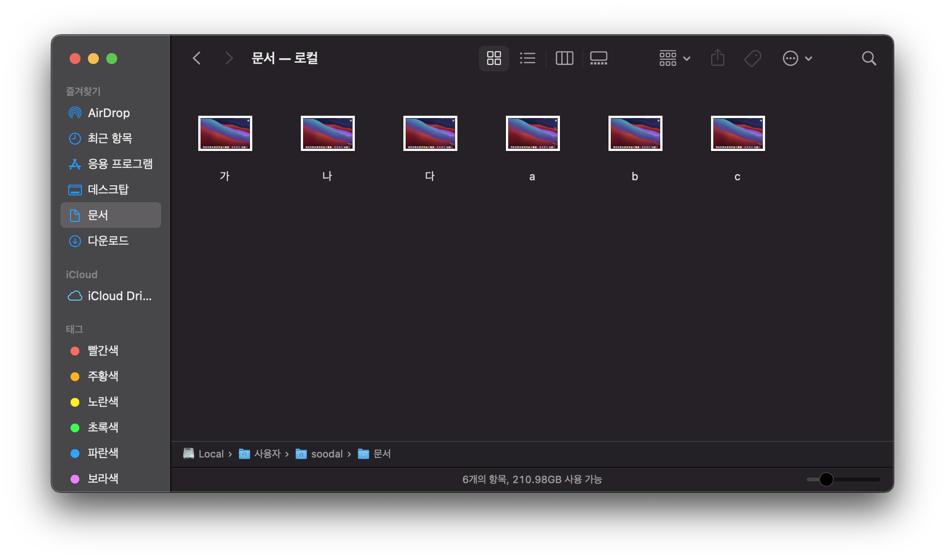Open the more actions ellipsis menu

797,58
